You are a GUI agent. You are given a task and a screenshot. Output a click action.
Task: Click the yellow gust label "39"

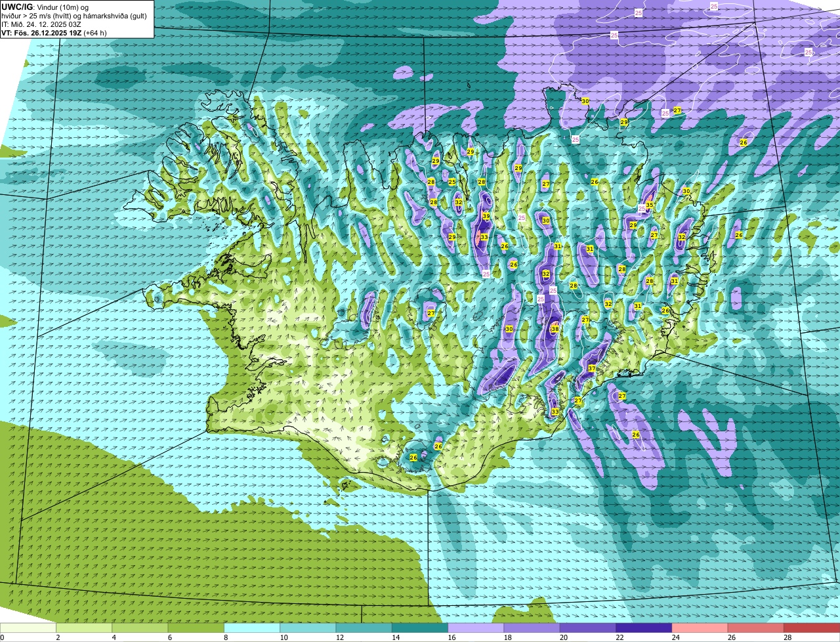point(486,216)
